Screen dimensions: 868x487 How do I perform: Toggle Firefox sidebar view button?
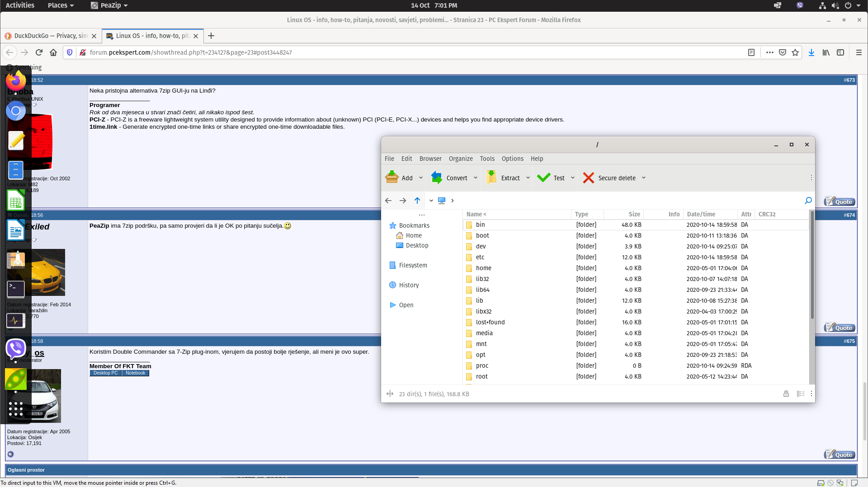840,52
